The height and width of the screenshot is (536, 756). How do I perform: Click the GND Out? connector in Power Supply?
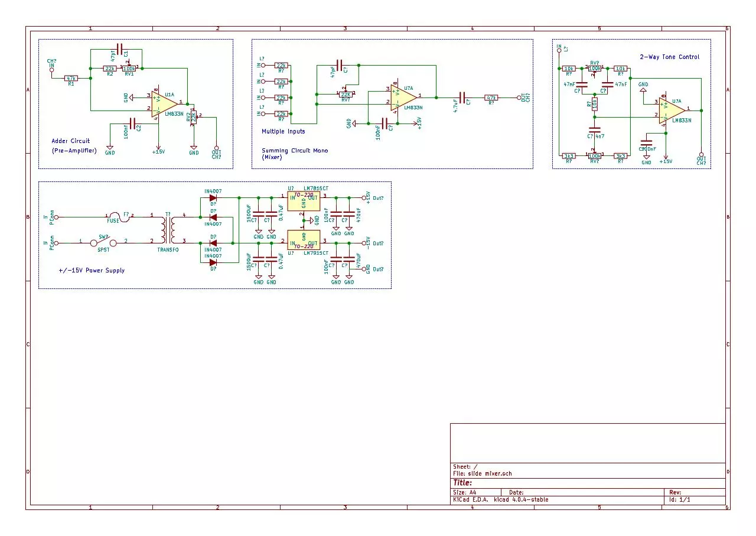click(363, 269)
